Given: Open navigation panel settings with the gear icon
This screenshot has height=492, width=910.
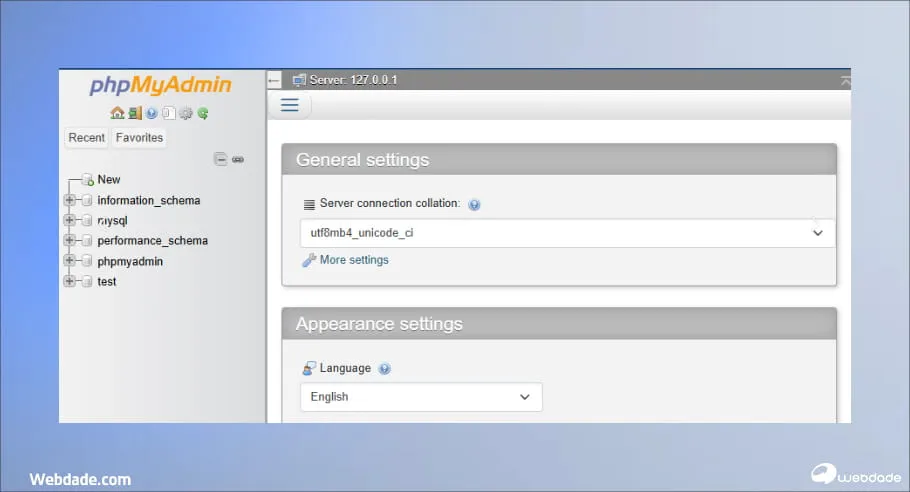Looking at the screenshot, I should coord(185,113).
